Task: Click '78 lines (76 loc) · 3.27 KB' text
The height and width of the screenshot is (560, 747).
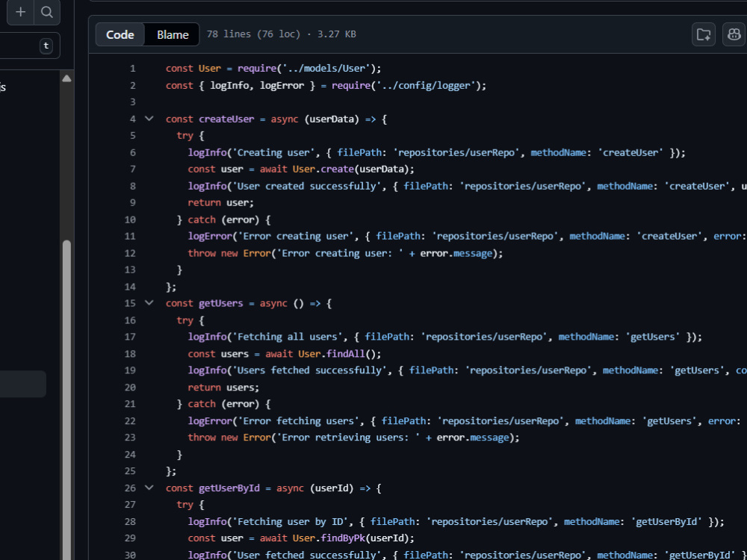Action: point(282,34)
